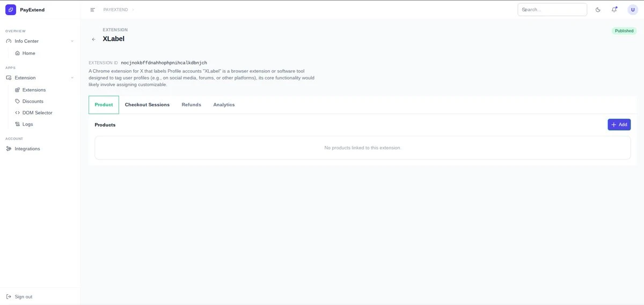This screenshot has height=305, width=644.
Task: Open Extensions in the sidebar
Action: [x=34, y=90]
